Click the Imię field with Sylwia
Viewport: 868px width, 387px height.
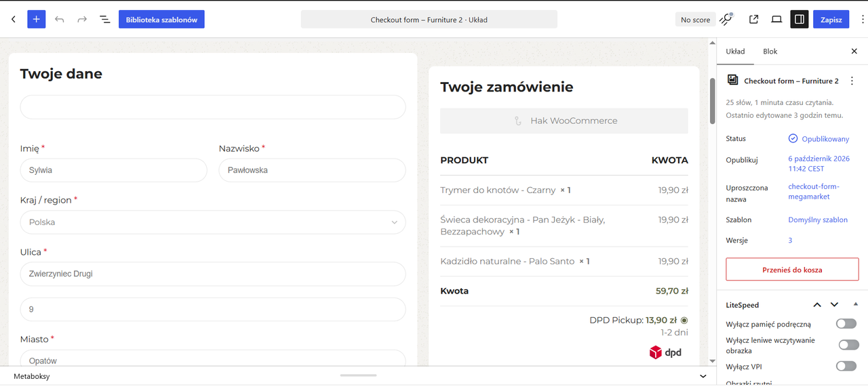(113, 170)
